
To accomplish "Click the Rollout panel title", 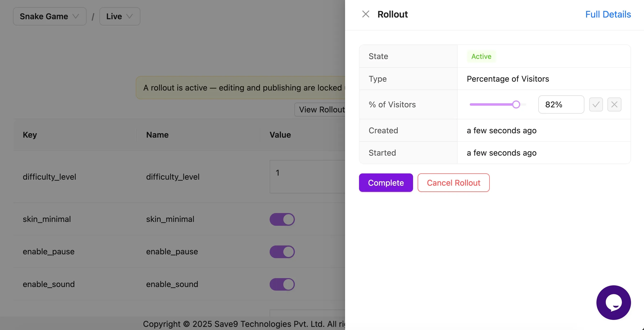I will (x=392, y=14).
